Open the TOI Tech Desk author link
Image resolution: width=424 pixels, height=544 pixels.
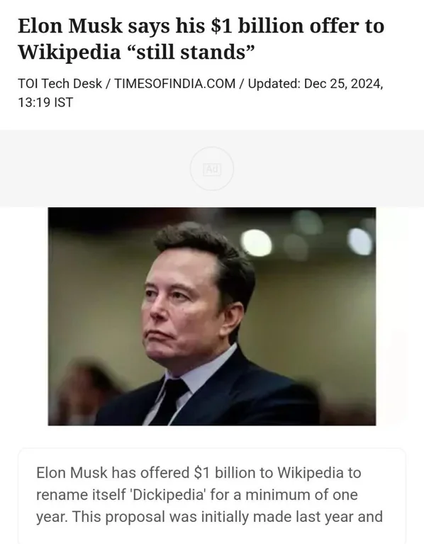pos(60,84)
